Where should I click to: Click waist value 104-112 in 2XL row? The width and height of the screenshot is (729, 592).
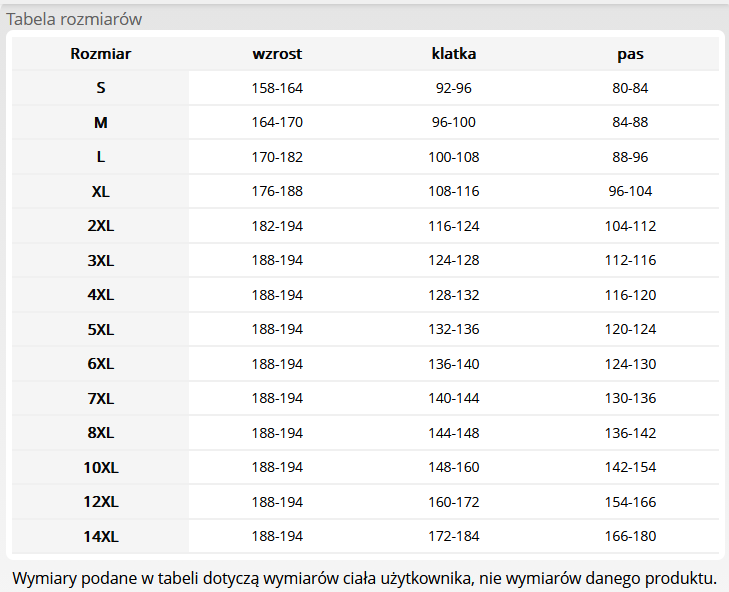coord(630,226)
